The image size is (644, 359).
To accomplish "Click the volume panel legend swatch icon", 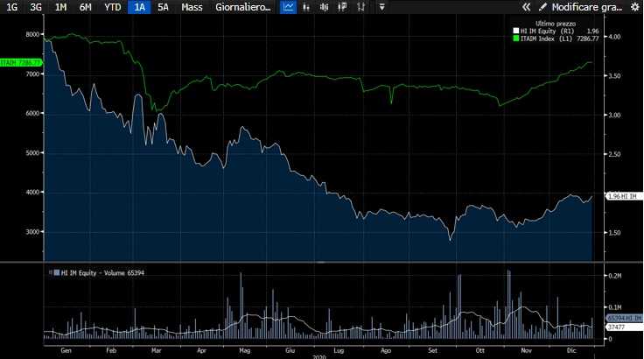I will click(x=56, y=272).
